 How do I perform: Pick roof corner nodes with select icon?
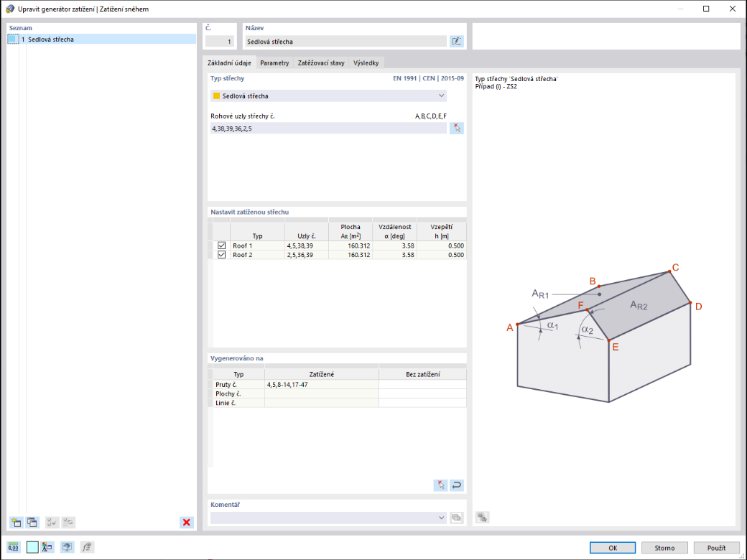(x=456, y=128)
